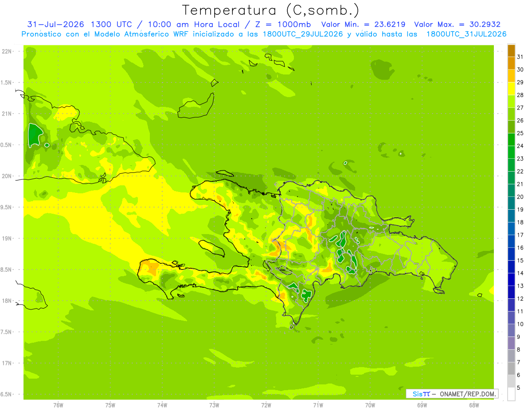Click the 'ONAMET/REP.DOM.' credit label
Viewport: 532px width, 411px height.
pyautogui.click(x=468, y=394)
